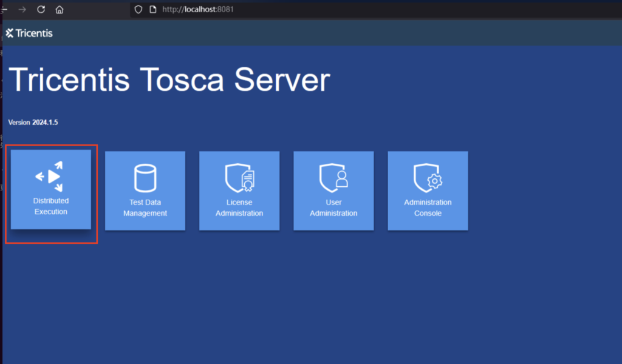Open the Distributed Execution tile
Screen dimensions: 622x364
pos(51,189)
